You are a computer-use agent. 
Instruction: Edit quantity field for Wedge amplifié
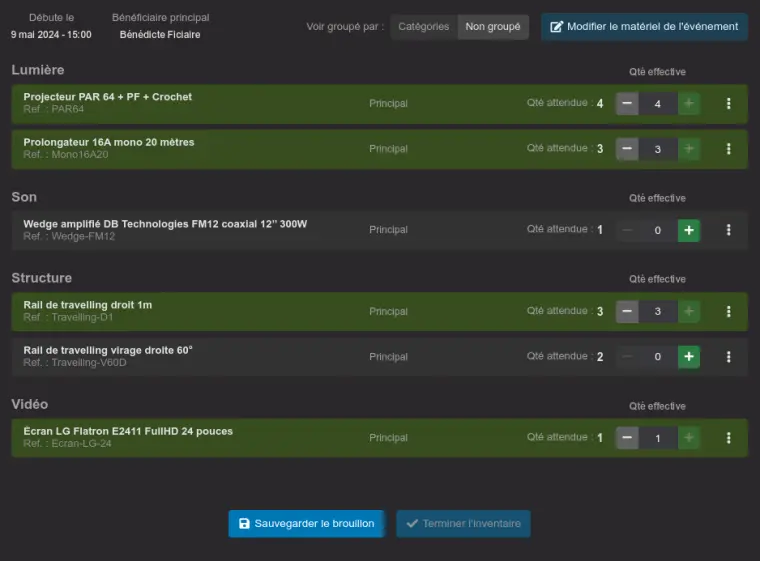[x=658, y=230]
